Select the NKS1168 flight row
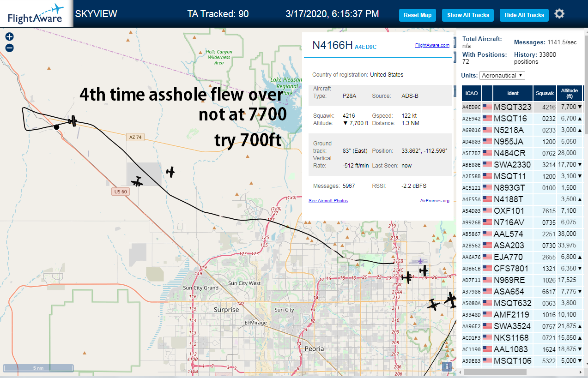Screen dimensions: 588x378 click(522, 337)
